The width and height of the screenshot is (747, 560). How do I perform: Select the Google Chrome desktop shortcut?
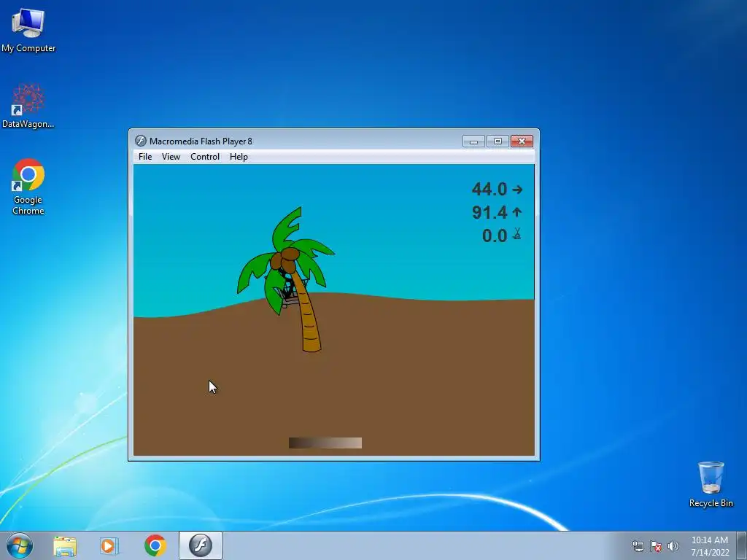(x=28, y=187)
